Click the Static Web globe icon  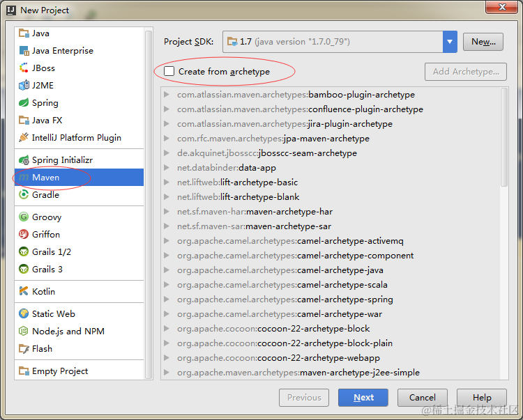point(24,313)
